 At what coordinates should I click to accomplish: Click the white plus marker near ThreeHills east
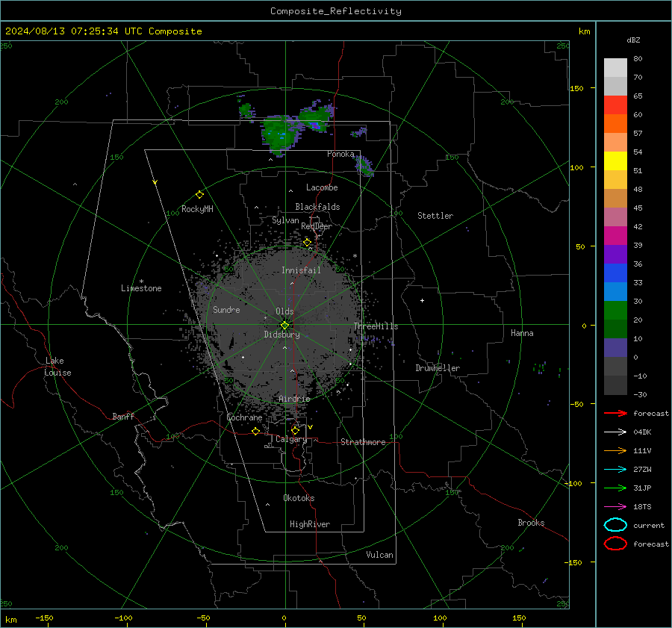[x=422, y=300]
